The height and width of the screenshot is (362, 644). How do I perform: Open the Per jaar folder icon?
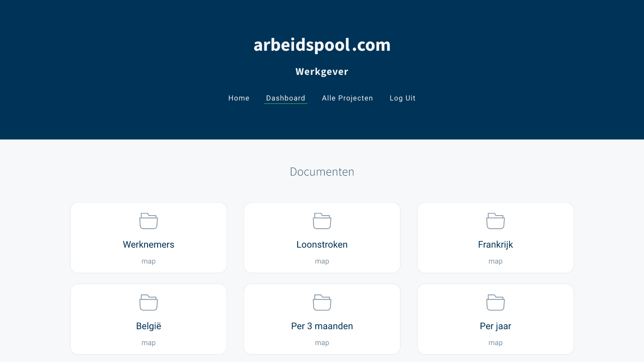pos(495,302)
